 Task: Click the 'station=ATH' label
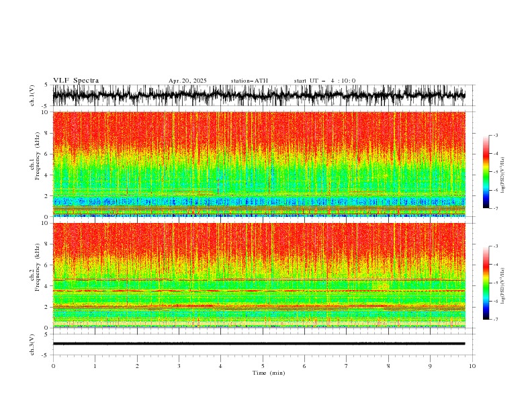(x=249, y=81)
